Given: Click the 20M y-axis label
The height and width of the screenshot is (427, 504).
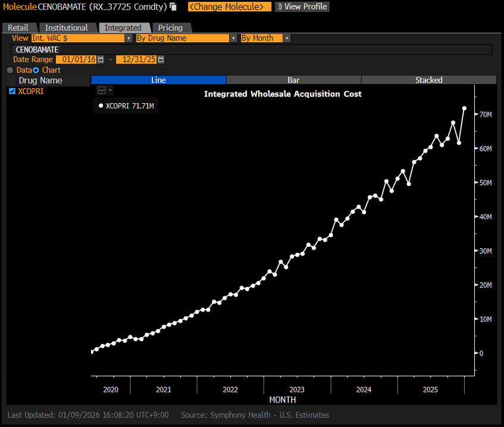Looking at the screenshot, I should click(x=486, y=285).
